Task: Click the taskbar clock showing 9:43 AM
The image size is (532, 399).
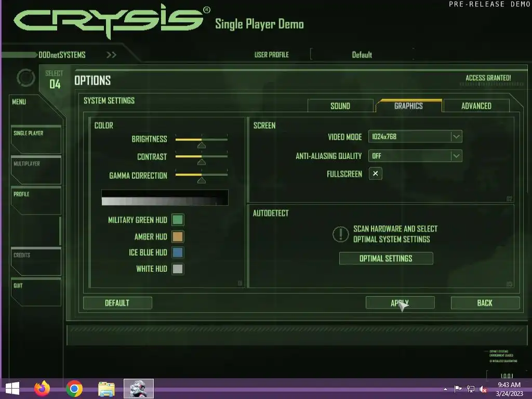Action: pyautogui.click(x=509, y=389)
